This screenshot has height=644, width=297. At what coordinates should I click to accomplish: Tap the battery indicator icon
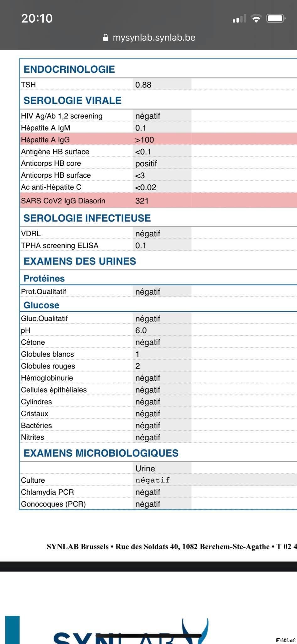click(x=276, y=19)
